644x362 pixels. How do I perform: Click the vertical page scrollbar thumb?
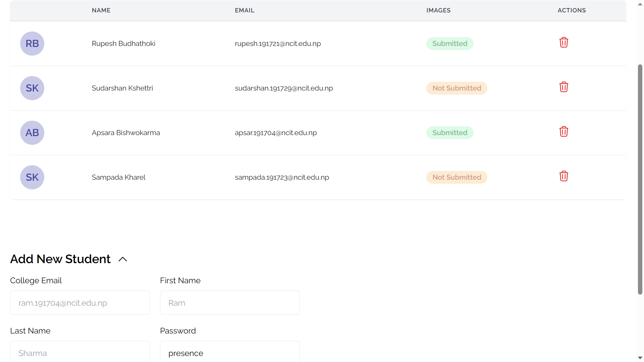pyautogui.click(x=640, y=179)
